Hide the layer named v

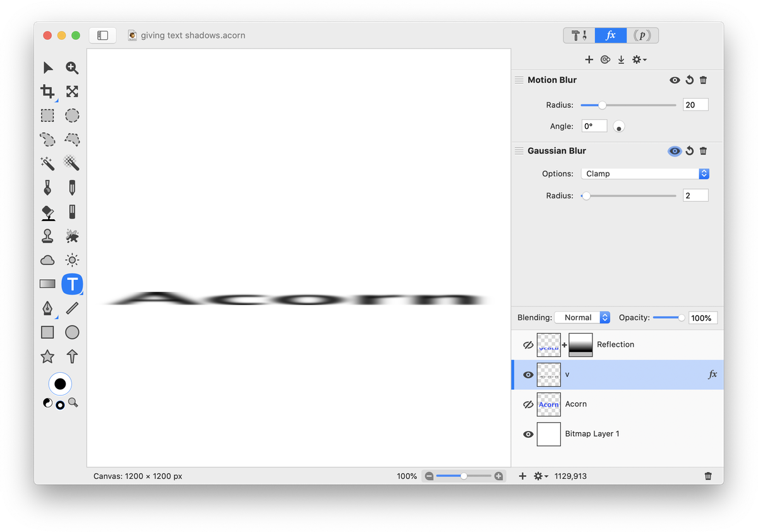[529, 375]
